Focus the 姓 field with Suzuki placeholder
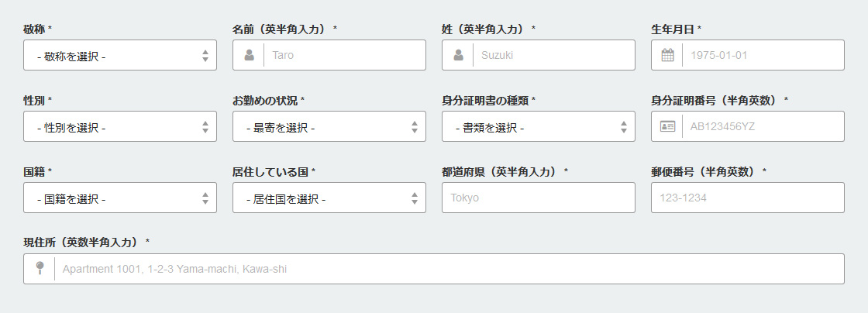Viewport: 868px width, 313px height. pyautogui.click(x=553, y=55)
